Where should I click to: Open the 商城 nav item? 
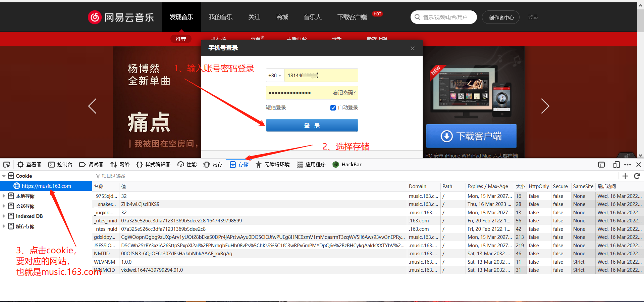click(282, 17)
